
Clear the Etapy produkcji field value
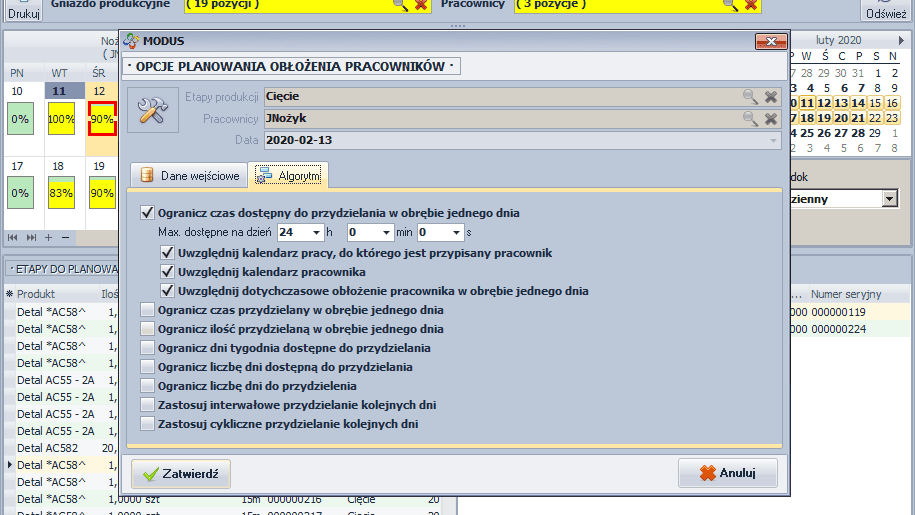click(x=771, y=97)
